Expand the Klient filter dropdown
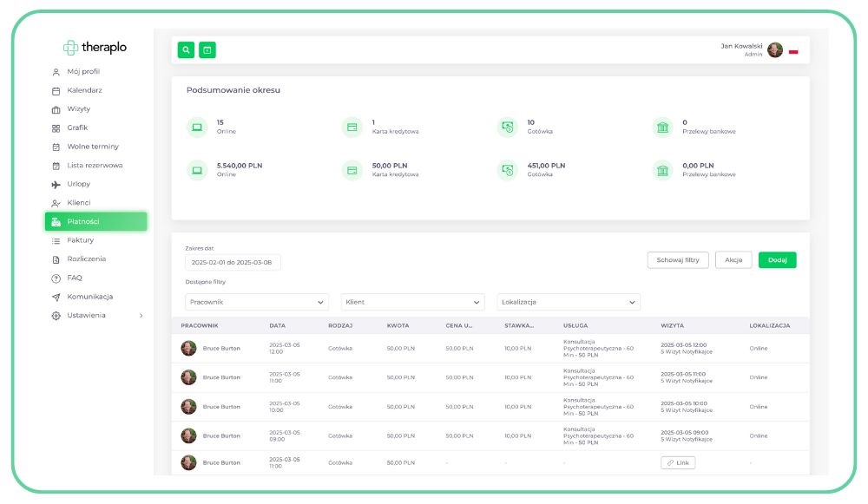Viewport: 868px width, 504px height. pyautogui.click(x=412, y=302)
